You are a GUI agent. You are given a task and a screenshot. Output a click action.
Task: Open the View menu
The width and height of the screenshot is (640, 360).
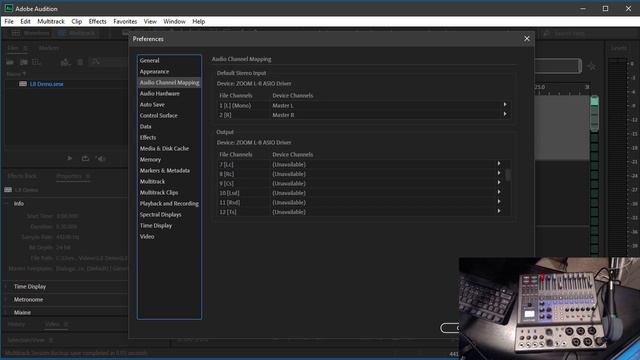[150, 21]
